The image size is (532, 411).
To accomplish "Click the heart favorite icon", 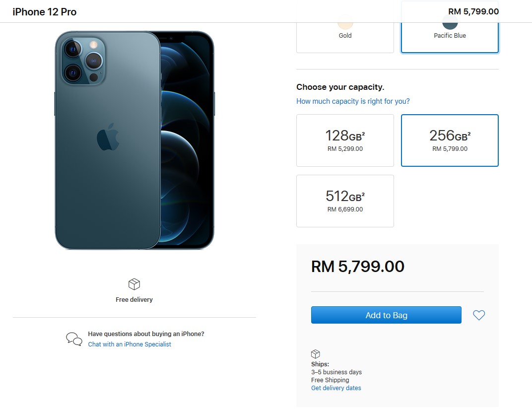I will 478,315.
